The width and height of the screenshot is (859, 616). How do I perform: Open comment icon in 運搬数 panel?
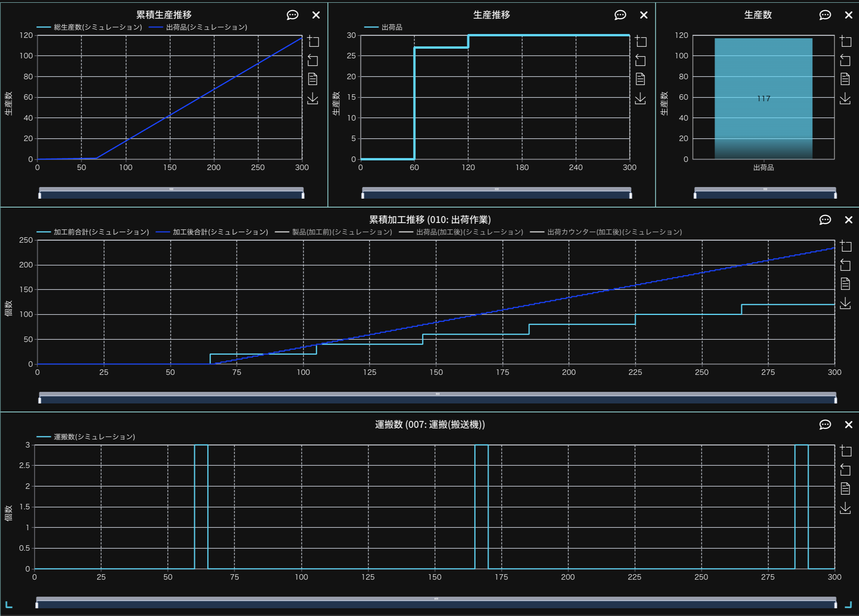click(825, 425)
